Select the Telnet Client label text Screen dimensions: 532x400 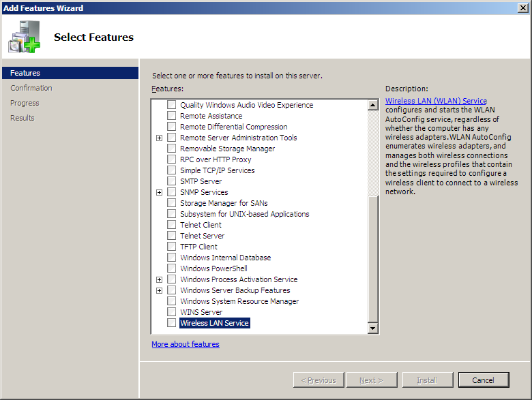tap(201, 225)
